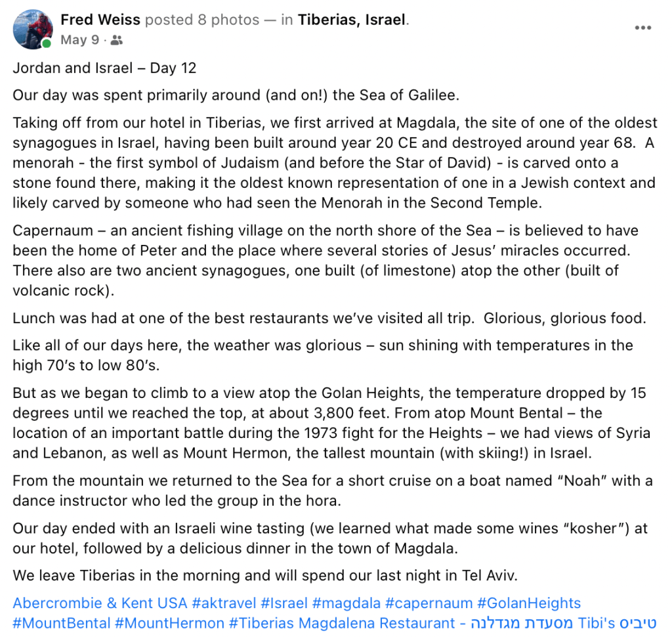The width and height of the screenshot is (672, 637).
Task: Open the Fred Weiss profile name link
Action: click(x=100, y=20)
